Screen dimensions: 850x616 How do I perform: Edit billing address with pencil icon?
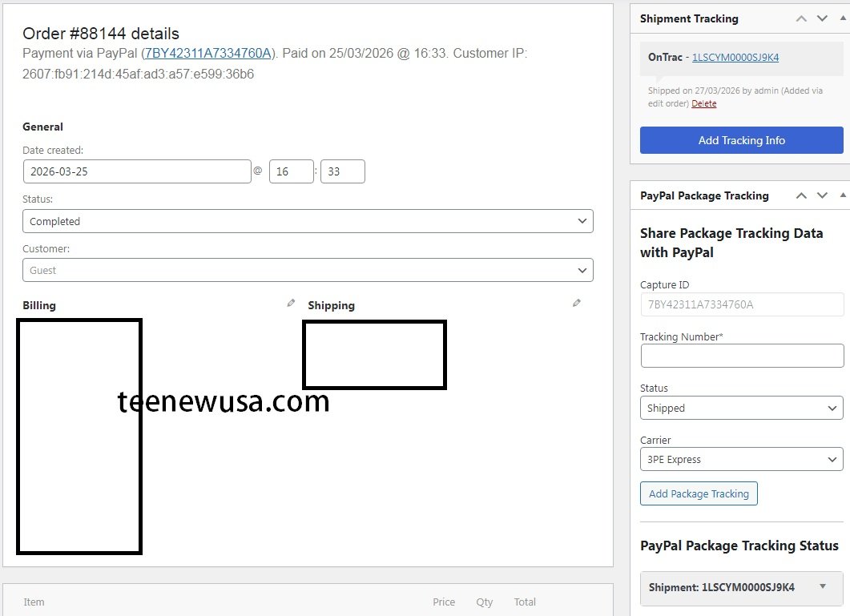click(291, 304)
